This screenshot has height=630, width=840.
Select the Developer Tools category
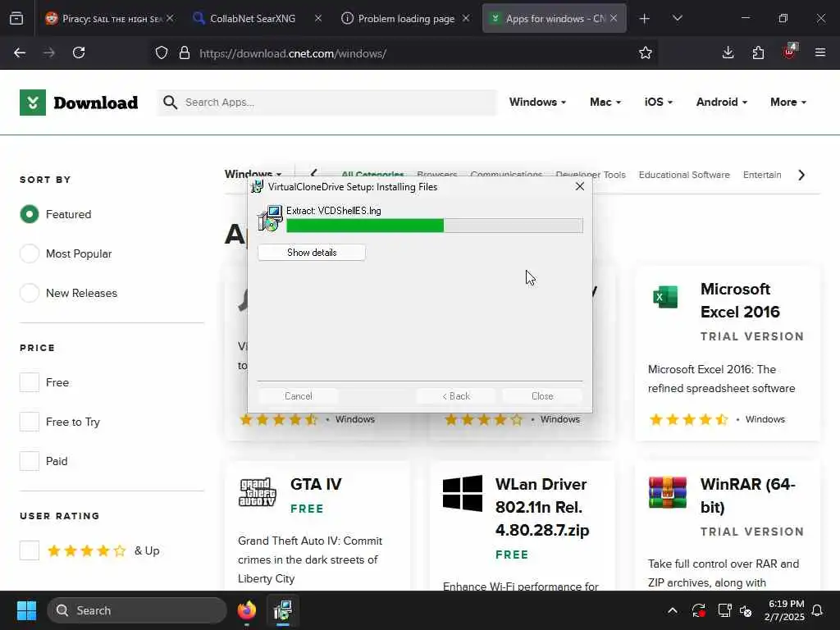pyautogui.click(x=591, y=175)
